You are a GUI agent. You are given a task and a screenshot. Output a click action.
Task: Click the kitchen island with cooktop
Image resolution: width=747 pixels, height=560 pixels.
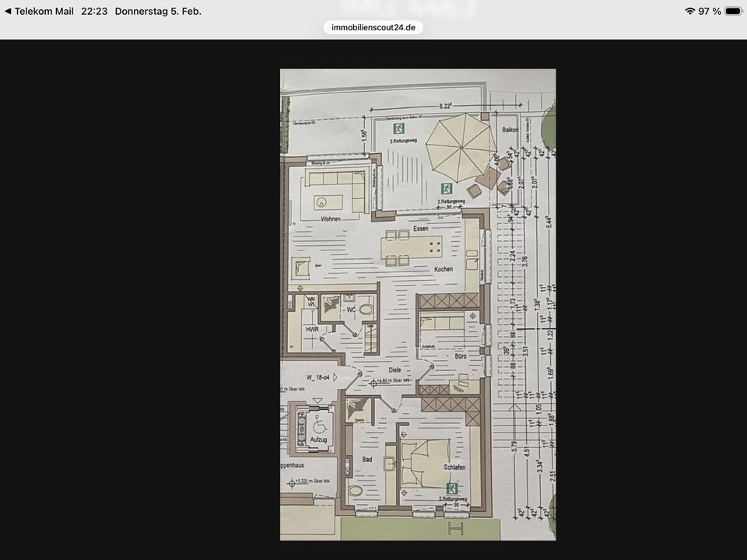(412, 249)
